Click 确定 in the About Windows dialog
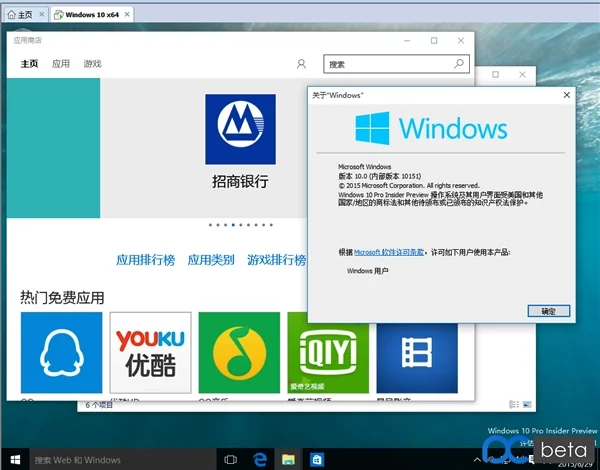This screenshot has width=600, height=470. (x=549, y=311)
